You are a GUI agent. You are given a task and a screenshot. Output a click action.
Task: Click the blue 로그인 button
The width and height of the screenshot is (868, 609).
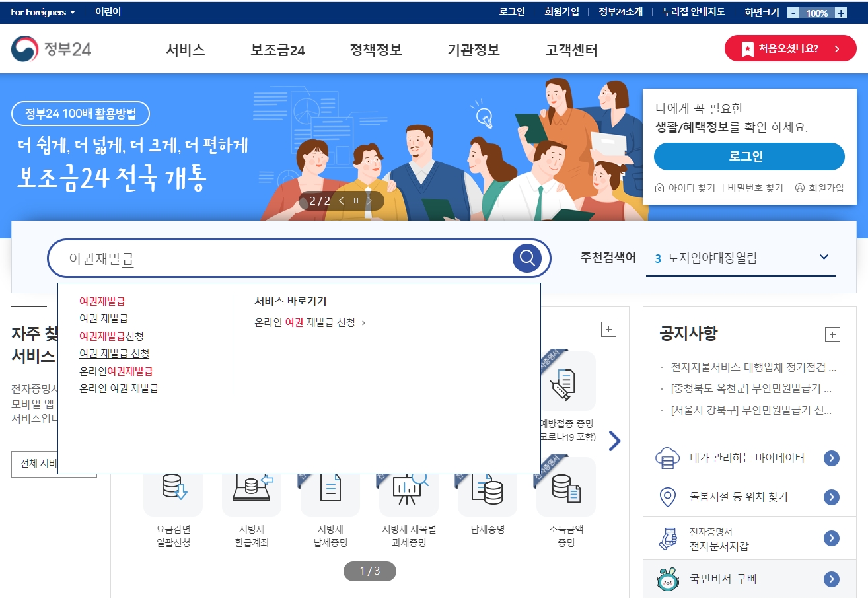coord(748,157)
